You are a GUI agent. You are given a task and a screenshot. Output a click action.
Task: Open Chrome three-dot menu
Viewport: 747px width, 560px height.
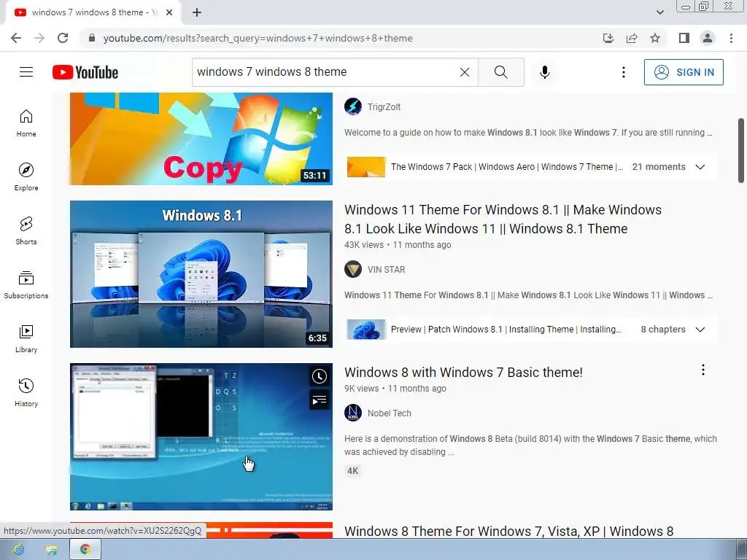[731, 38]
